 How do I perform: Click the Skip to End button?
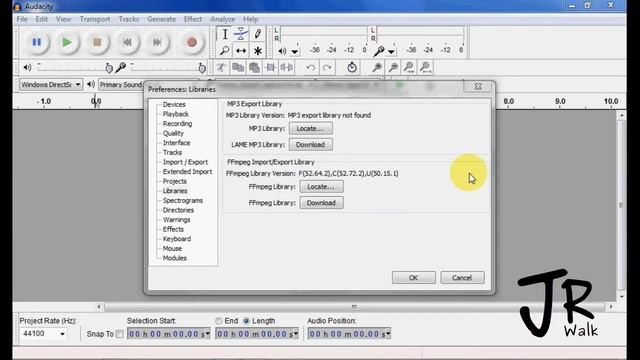click(157, 42)
